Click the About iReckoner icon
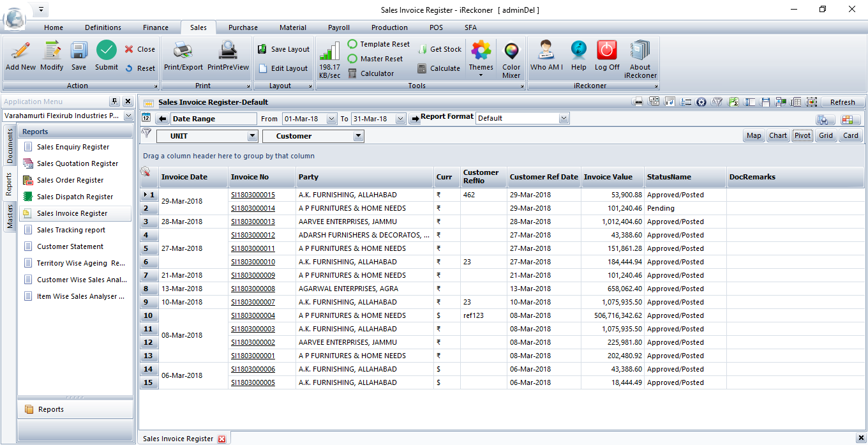This screenshot has width=868, height=445. 640,51
